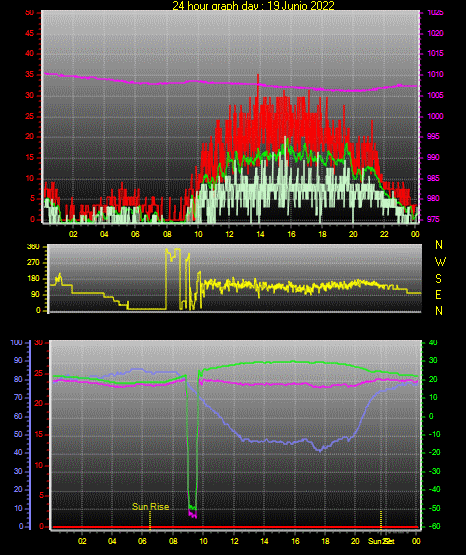This screenshot has height=555, width=466.
Task: Click the "14" hour label under top chart
Action: pos(260,234)
